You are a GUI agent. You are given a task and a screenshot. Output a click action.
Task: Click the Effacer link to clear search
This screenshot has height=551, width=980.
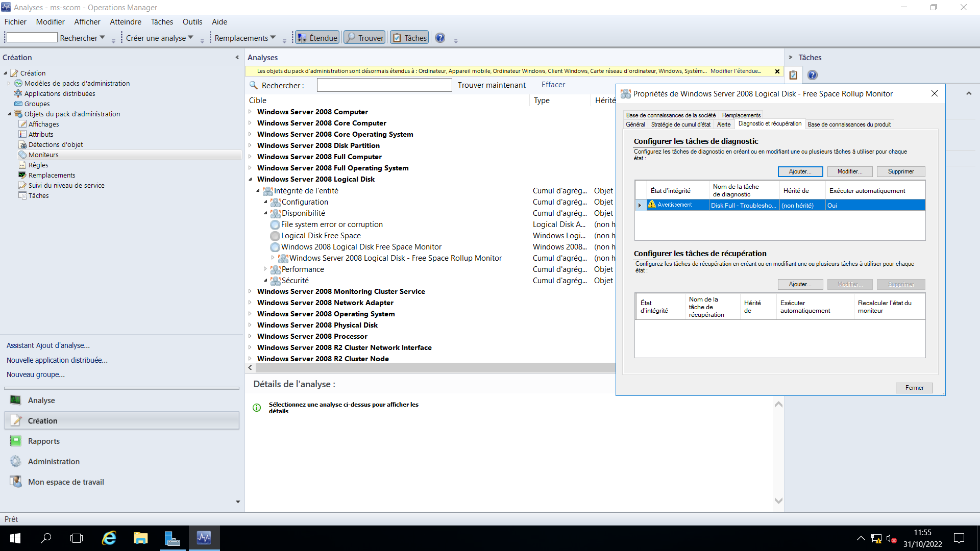(553, 84)
